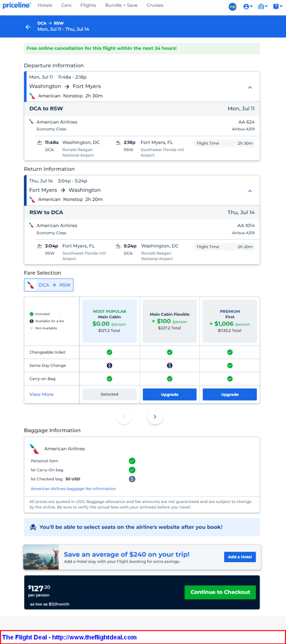Click the hotel promo thumbnail image
Viewport: 286px width, 644px height.
pyautogui.click(x=41, y=557)
